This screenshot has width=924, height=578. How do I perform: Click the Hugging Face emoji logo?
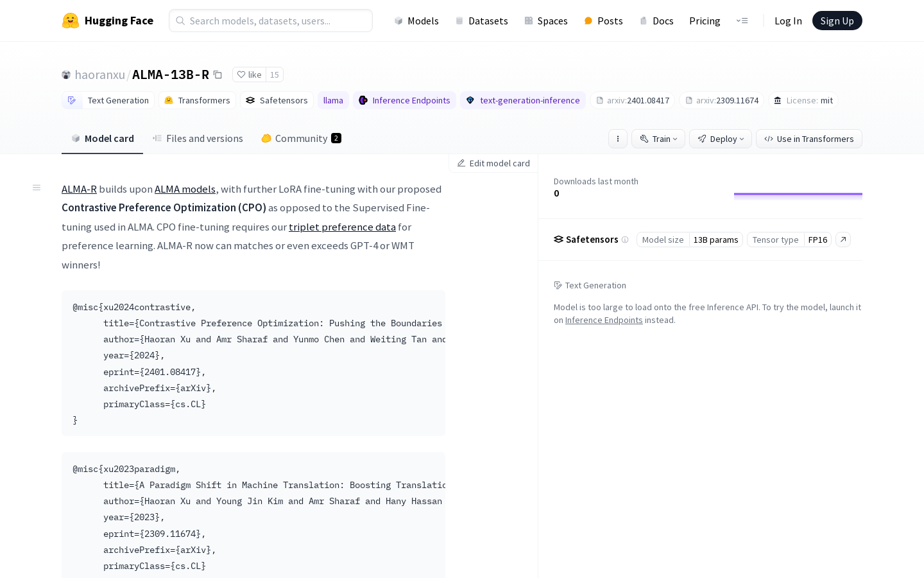click(71, 21)
